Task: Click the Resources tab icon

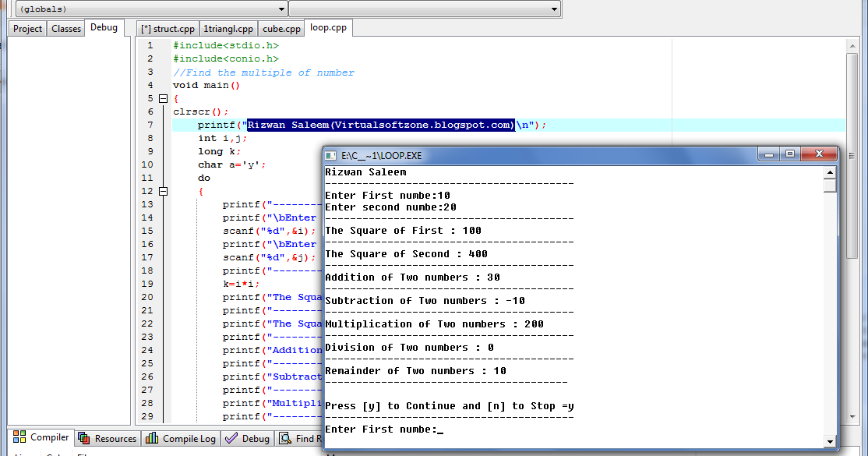Action: [84, 438]
